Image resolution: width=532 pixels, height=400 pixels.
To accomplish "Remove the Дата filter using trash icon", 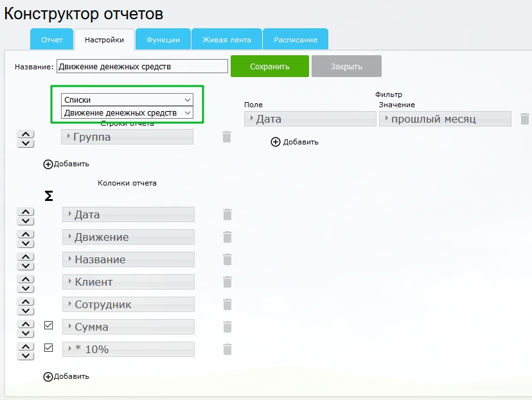I will pyautogui.click(x=525, y=119).
